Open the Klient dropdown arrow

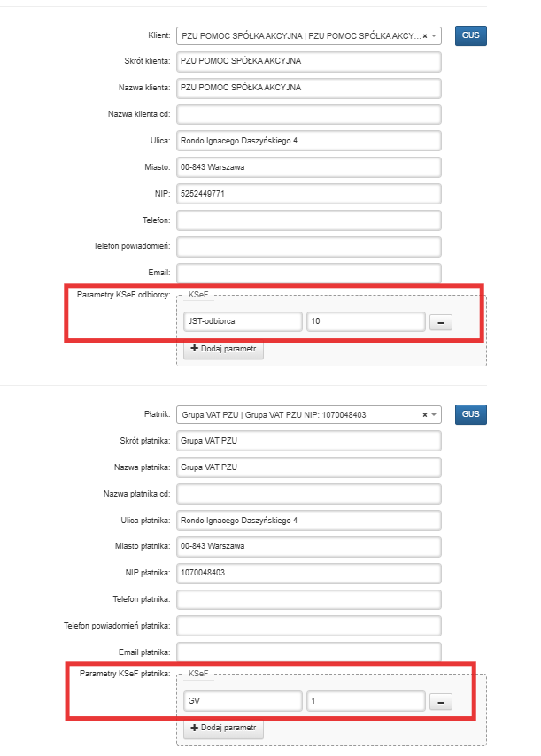[435, 36]
